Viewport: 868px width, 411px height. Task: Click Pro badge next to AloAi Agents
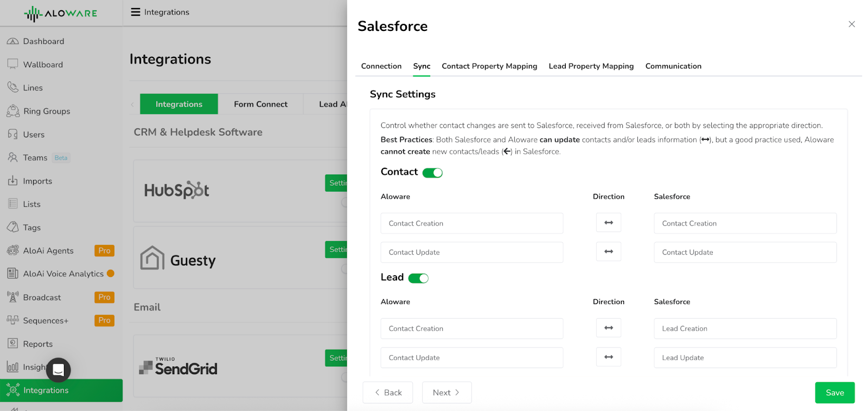coord(104,250)
